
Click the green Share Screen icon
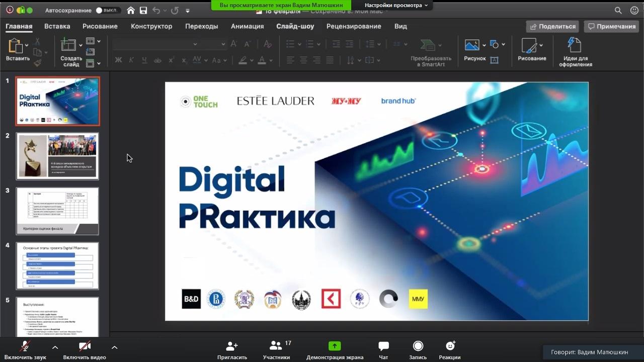(x=335, y=346)
